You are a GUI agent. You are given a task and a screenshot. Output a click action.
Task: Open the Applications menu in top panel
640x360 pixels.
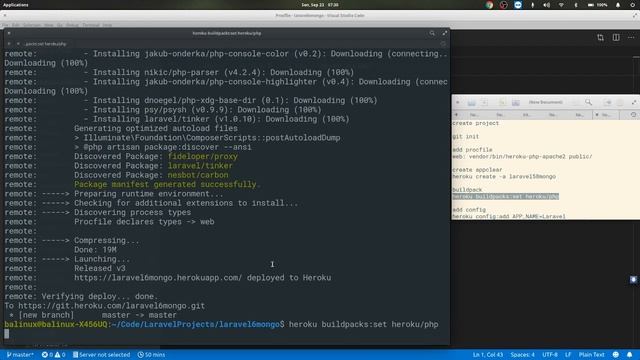click(x=16, y=5)
